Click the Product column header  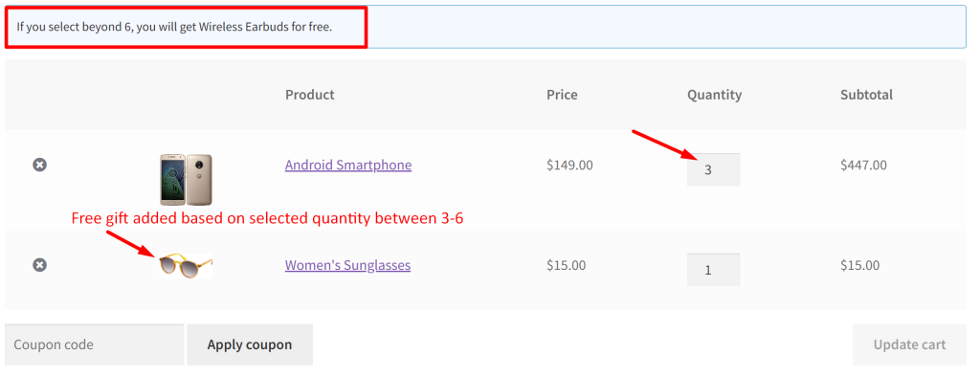point(310,95)
